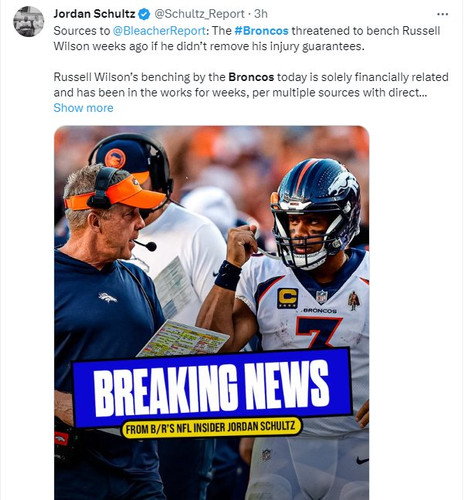
Task: Click the BREAKING NEWS blue banner
Action: (x=212, y=388)
